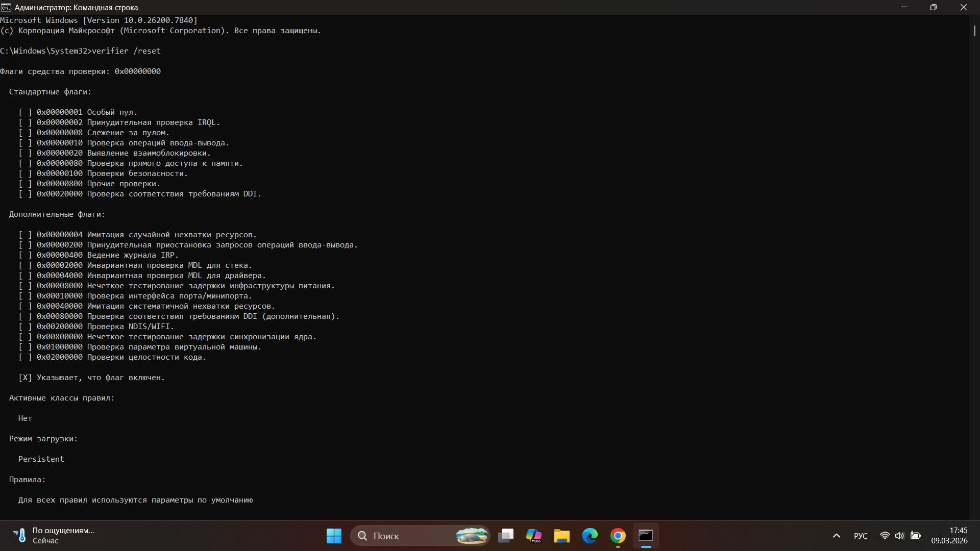Open Google Chrome from the taskbar
The height and width of the screenshot is (551, 980).
coord(618,536)
